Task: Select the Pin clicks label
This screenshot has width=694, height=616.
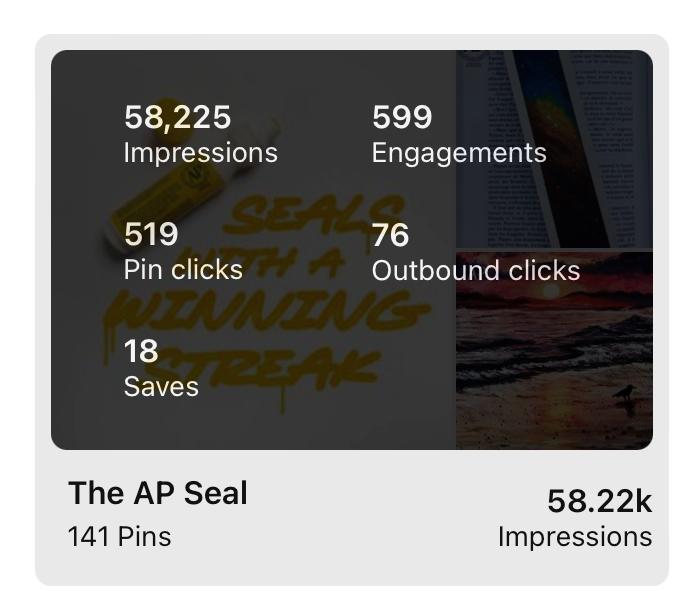Action: tap(183, 270)
